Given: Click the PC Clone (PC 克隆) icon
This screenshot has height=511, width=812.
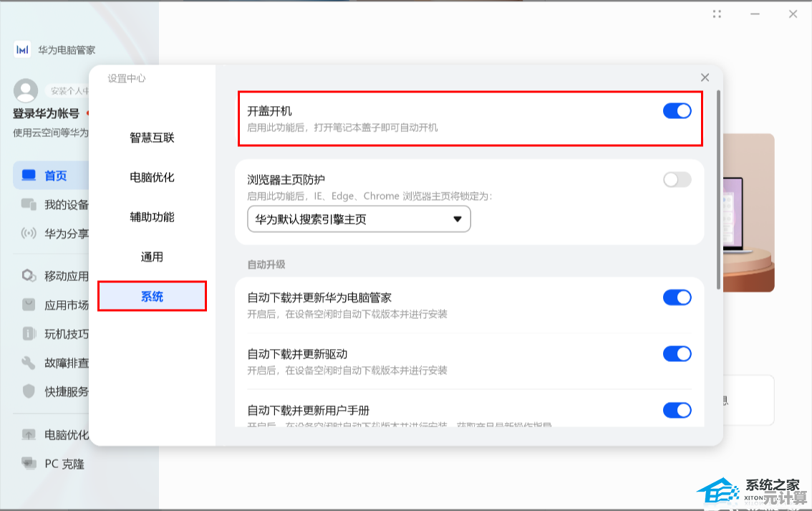Looking at the screenshot, I should (29, 464).
